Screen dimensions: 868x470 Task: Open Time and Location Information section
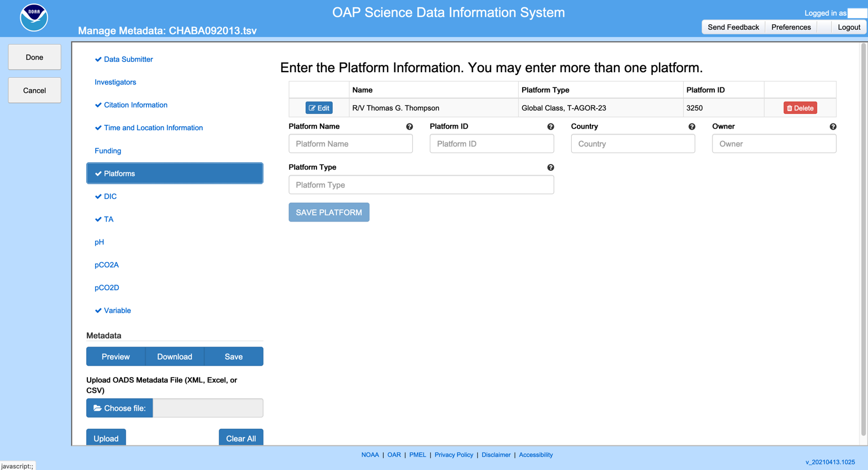153,128
